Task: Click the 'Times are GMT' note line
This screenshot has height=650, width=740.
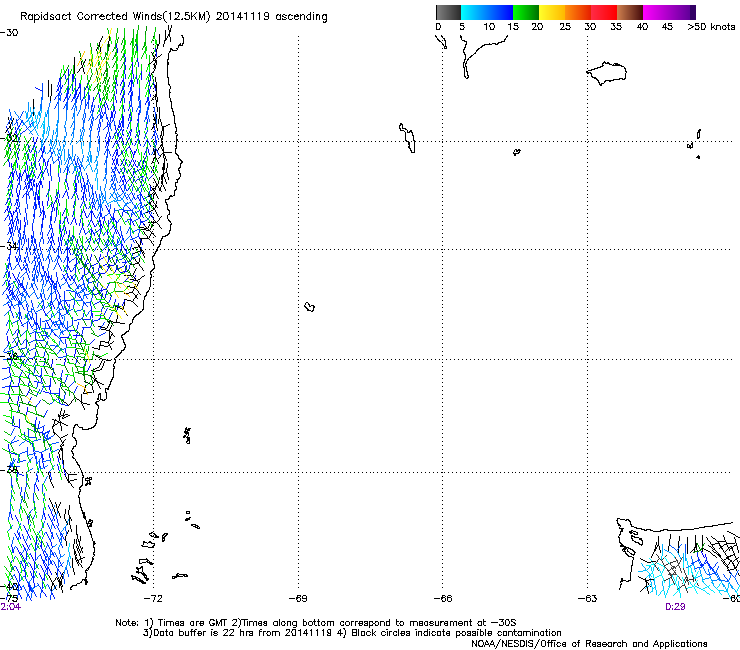Action: [x=316, y=623]
